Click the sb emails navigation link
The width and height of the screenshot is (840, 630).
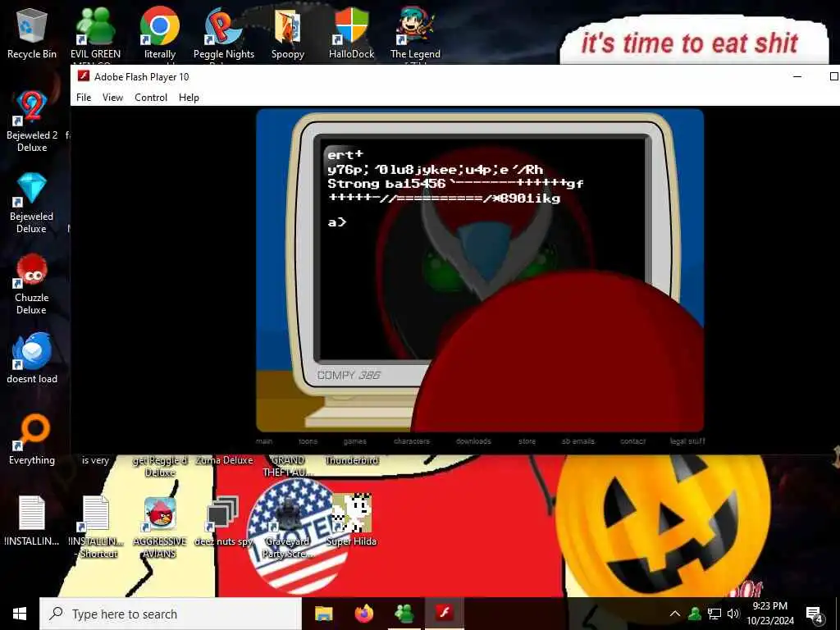tap(578, 441)
